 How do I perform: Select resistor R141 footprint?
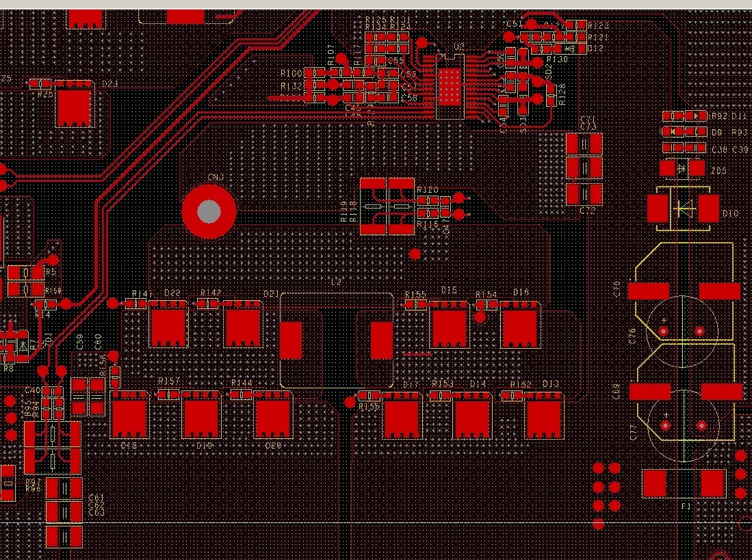click(137, 303)
